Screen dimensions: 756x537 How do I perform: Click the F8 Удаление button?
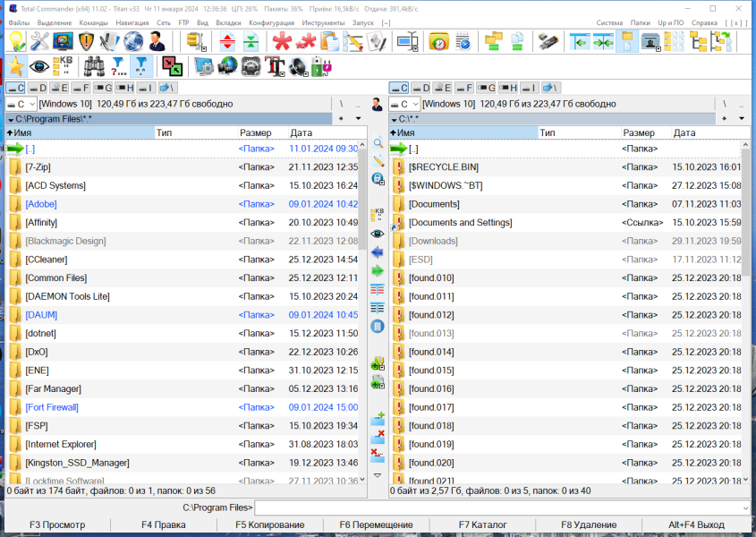[x=589, y=525]
